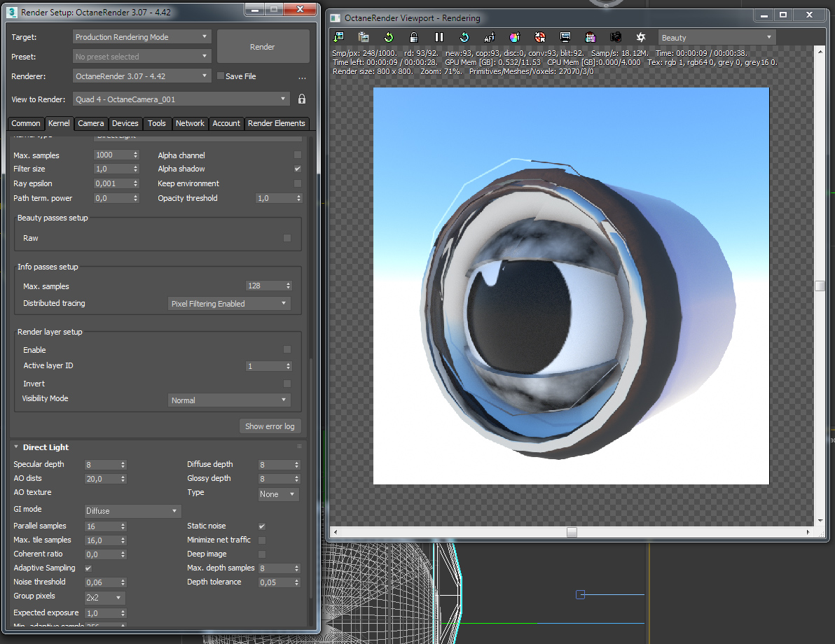Open the Visibility Mode dropdown

[230, 400]
